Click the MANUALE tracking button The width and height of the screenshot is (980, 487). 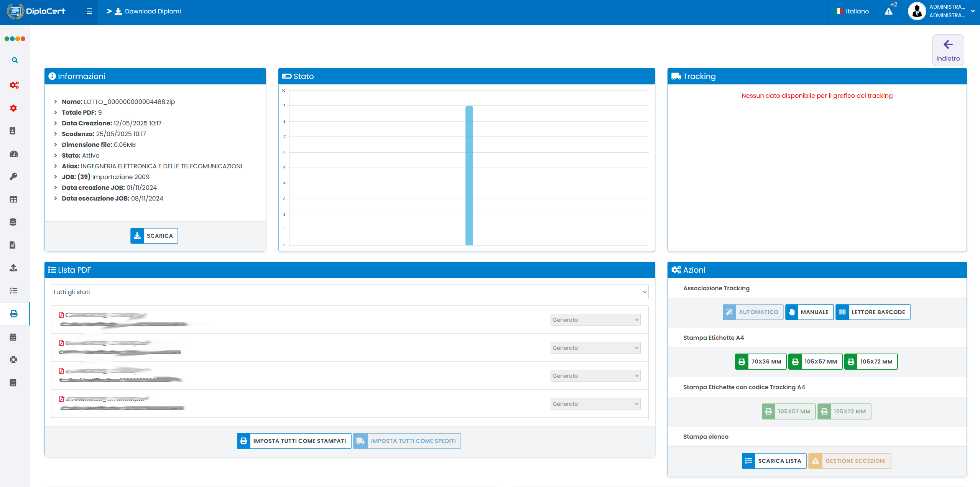tap(809, 312)
